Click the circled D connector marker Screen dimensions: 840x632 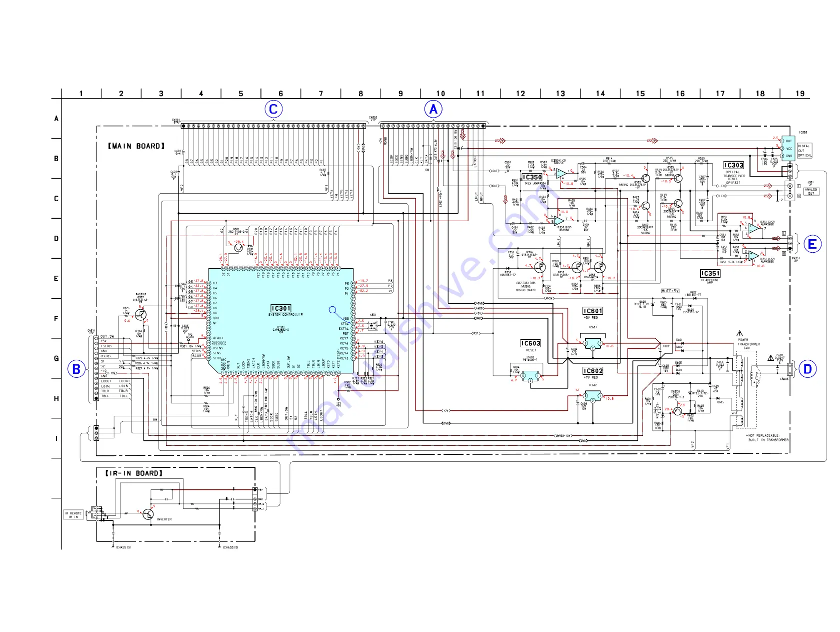tap(807, 369)
